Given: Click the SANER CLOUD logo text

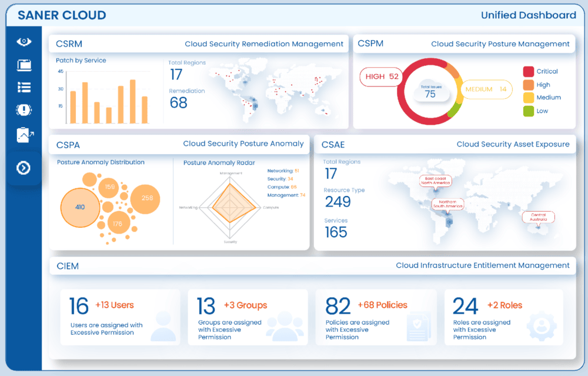Looking at the screenshot, I should [62, 15].
